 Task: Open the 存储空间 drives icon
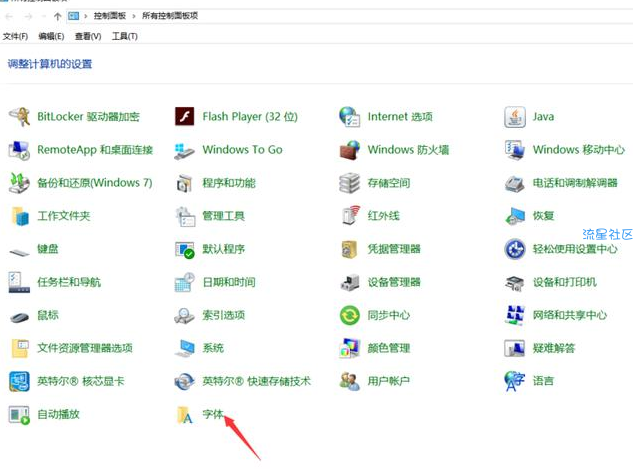coord(350,183)
